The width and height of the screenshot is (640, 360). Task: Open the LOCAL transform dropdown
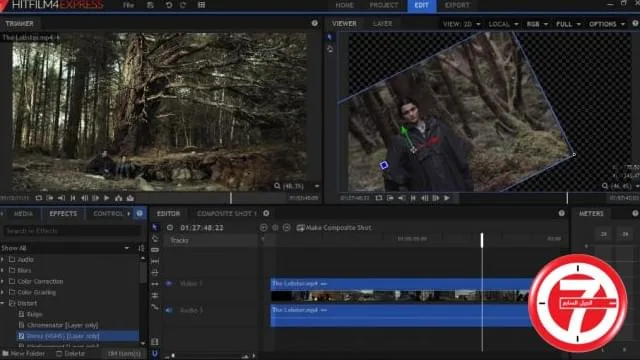click(x=503, y=24)
